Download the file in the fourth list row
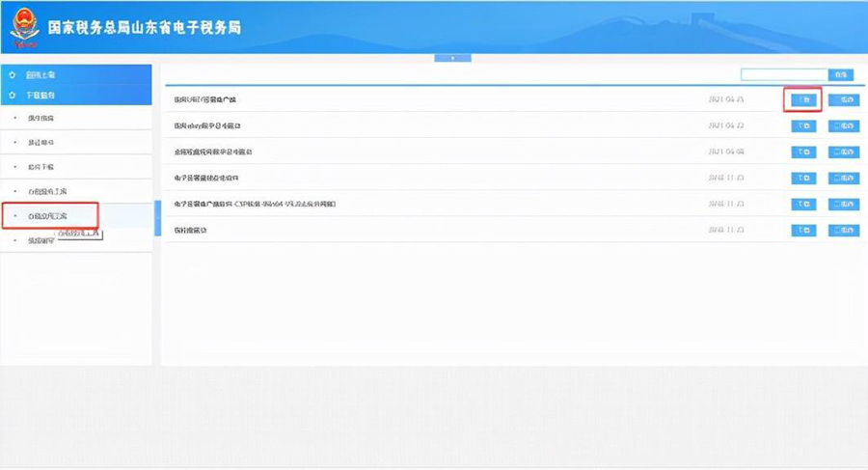The width and height of the screenshot is (868, 470). point(802,179)
